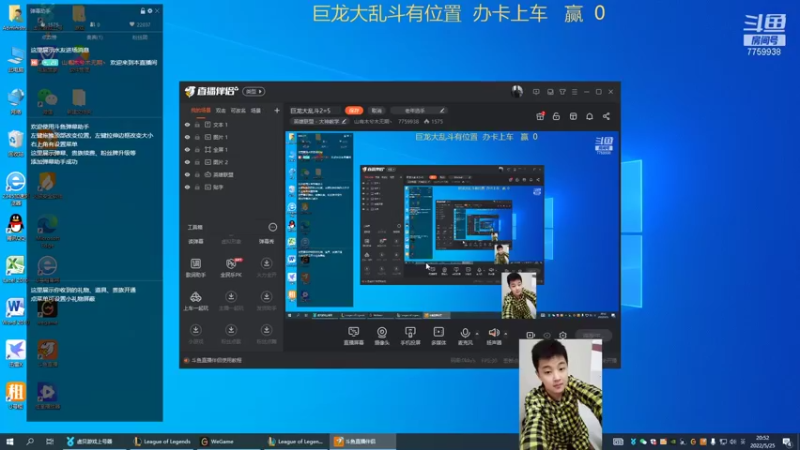
Task: Cancel the stream title edit
Action: tap(377, 110)
